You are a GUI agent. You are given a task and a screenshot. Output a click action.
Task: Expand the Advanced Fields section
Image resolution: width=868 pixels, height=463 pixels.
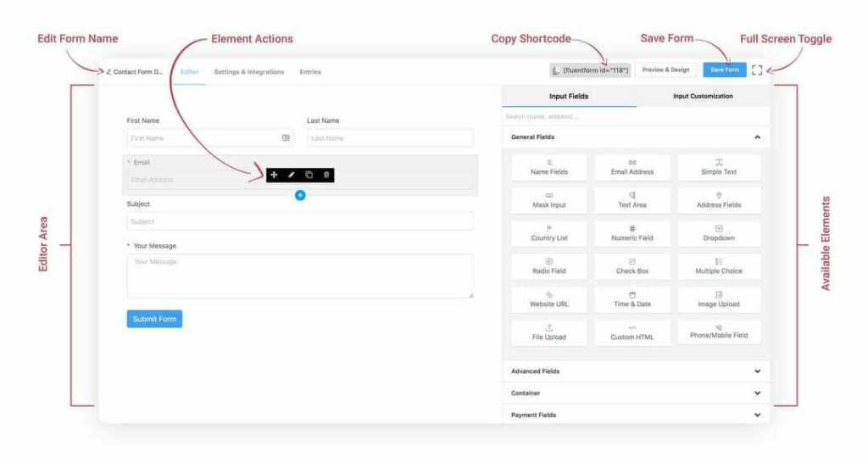click(757, 371)
